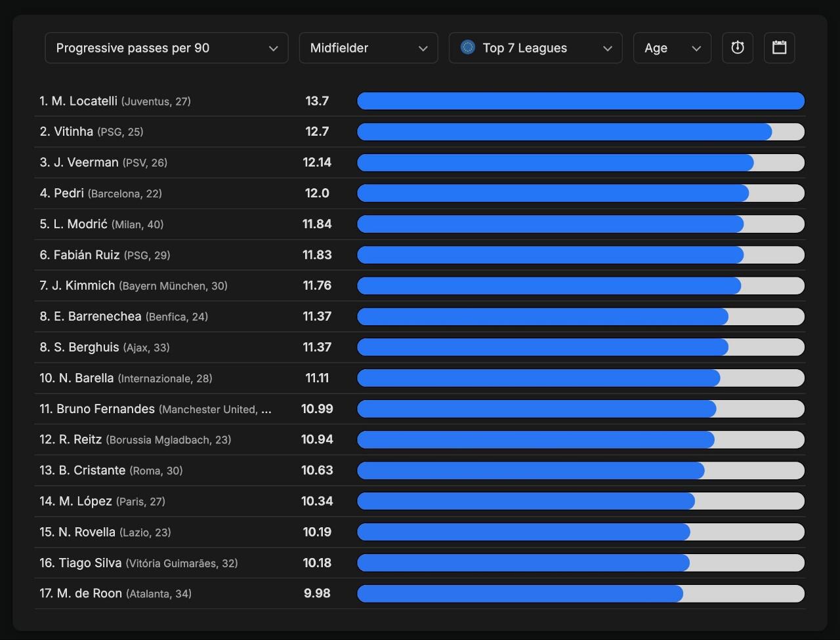Click on Pedri's name in the list
Screen dimensions: 840x640
(69, 193)
